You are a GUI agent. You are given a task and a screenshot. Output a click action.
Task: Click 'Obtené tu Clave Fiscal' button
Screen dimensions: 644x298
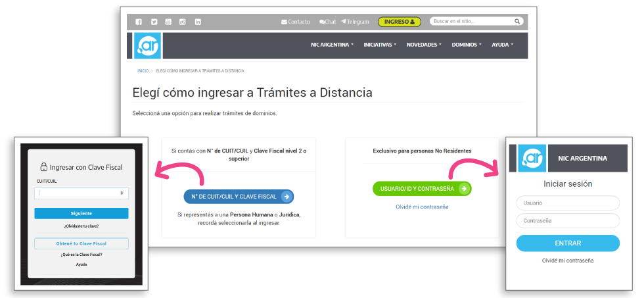pyautogui.click(x=81, y=243)
